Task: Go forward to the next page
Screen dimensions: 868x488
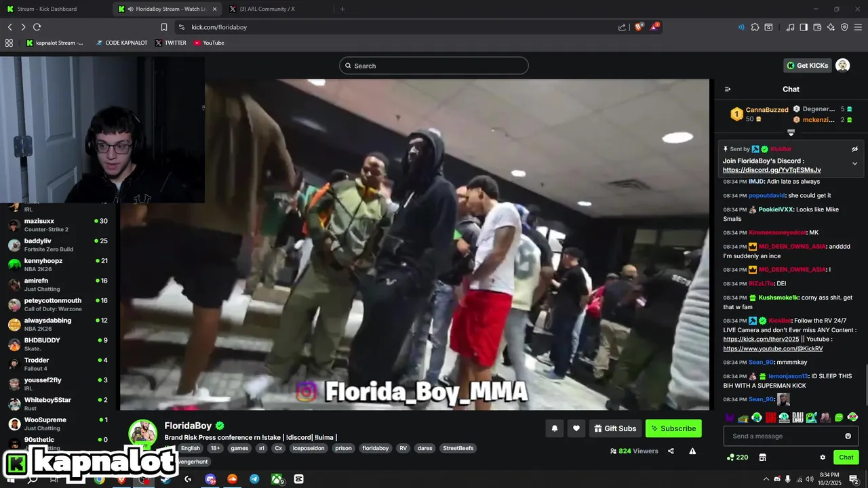Action: [x=23, y=27]
